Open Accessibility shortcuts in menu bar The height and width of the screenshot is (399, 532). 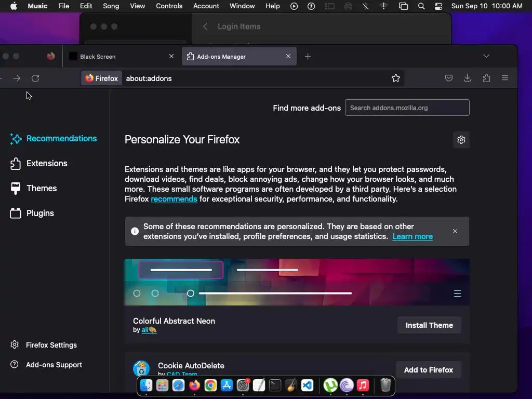pyautogui.click(x=311, y=6)
